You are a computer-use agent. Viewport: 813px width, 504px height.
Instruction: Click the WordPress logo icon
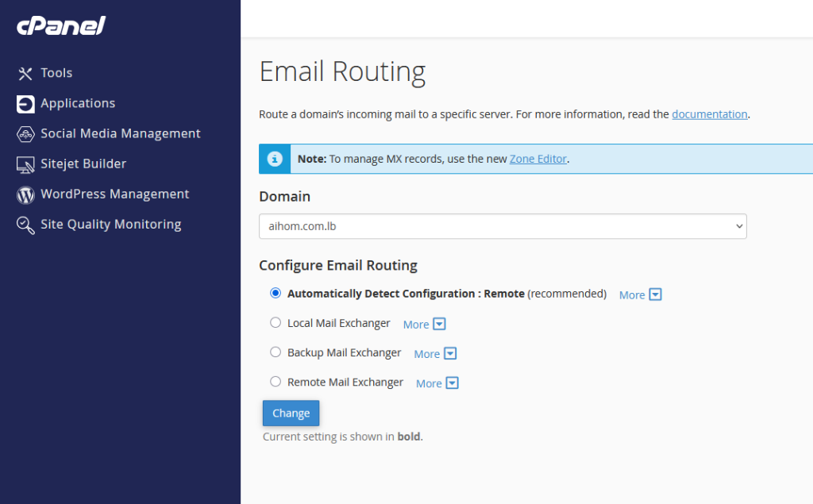click(x=25, y=195)
